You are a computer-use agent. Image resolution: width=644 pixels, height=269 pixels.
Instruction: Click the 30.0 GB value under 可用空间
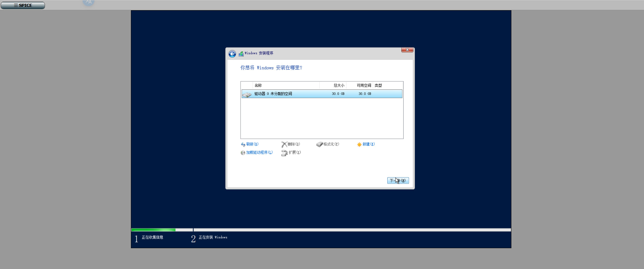pos(364,94)
